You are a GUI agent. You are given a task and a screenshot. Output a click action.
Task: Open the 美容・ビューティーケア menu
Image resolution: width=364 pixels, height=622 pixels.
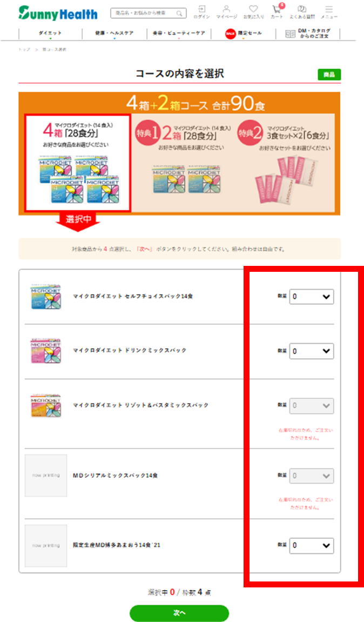pos(179,34)
